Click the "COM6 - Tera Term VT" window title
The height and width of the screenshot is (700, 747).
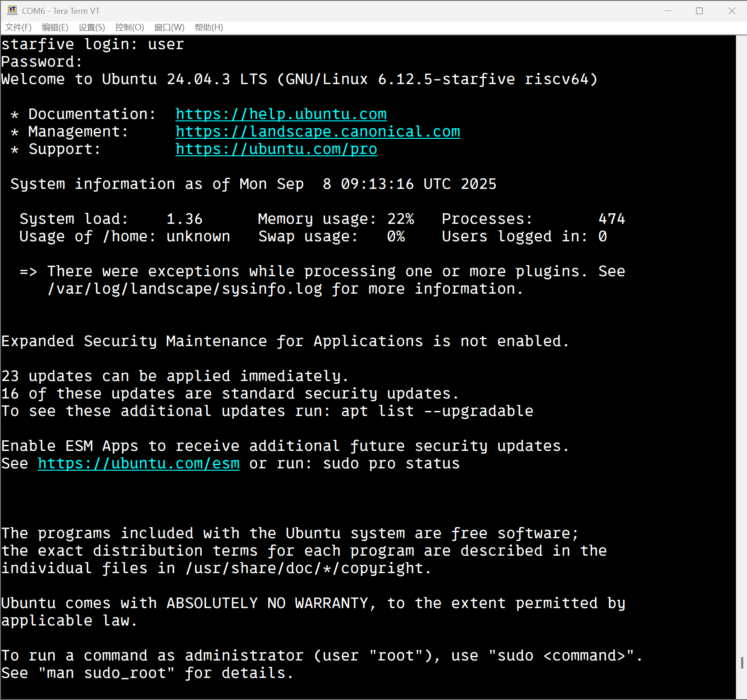[x=61, y=11]
